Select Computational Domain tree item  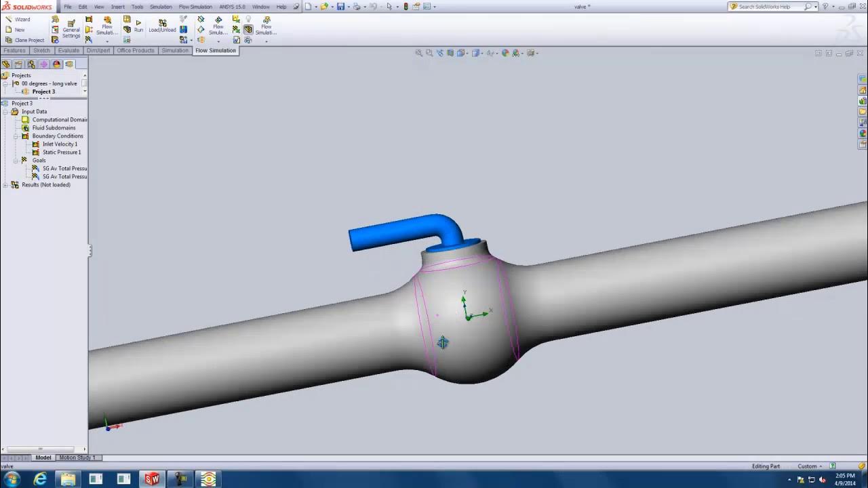pos(60,119)
